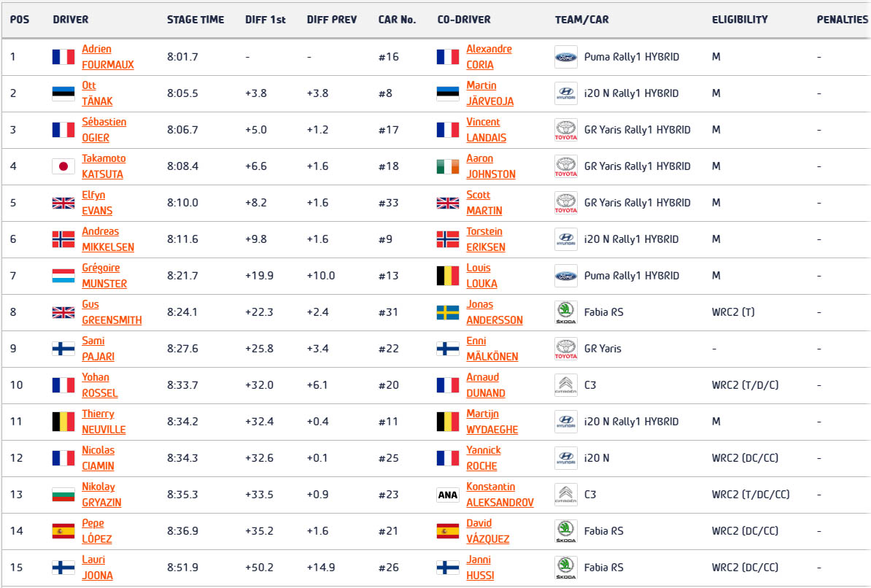The width and height of the screenshot is (871, 588).
Task: Click the Citroën logo in Rossel's row
Action: (565, 385)
